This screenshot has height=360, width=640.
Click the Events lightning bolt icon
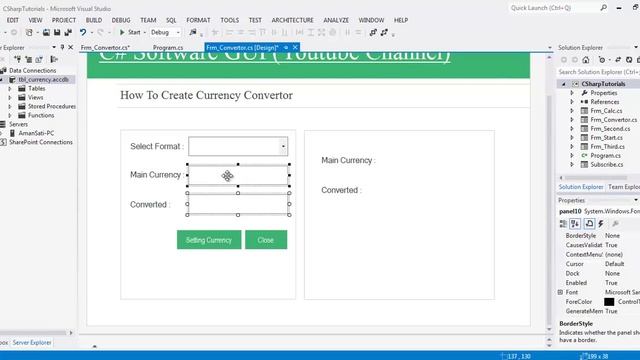tap(601, 224)
